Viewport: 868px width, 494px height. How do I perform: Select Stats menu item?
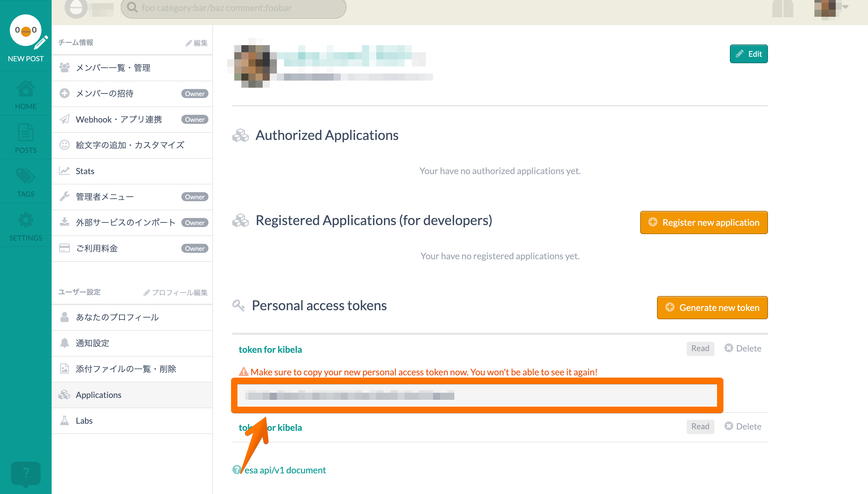click(x=85, y=171)
